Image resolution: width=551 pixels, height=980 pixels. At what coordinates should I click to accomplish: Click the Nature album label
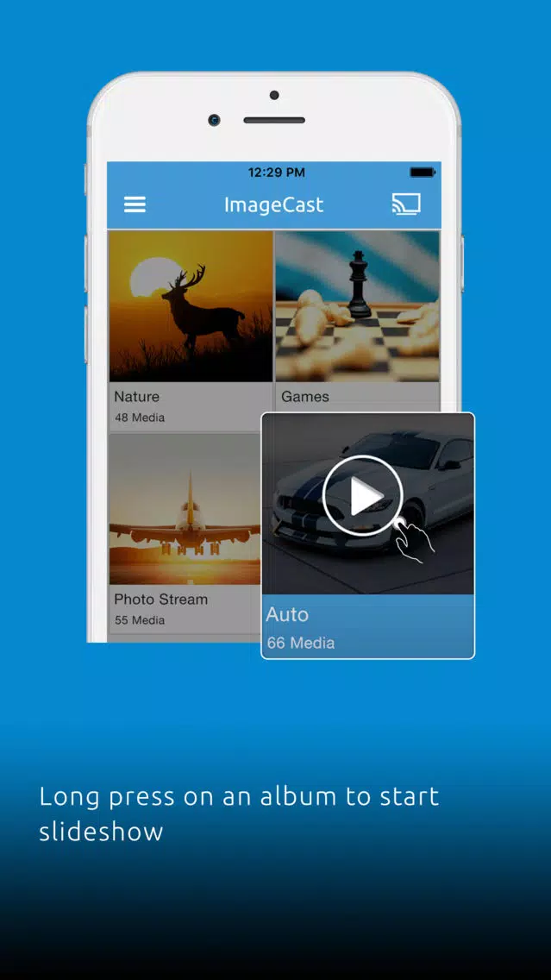tap(137, 396)
